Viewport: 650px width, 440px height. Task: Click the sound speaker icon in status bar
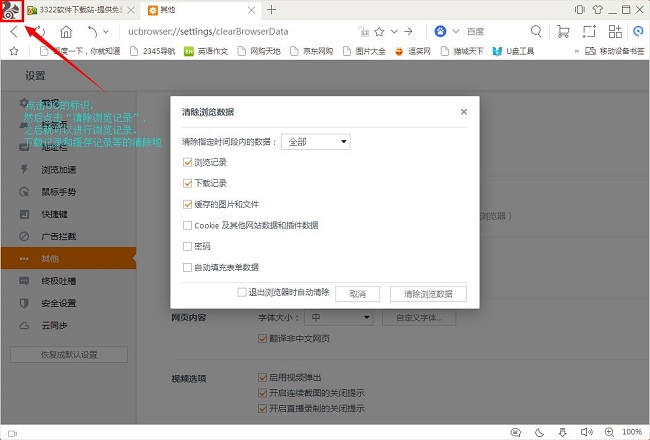tap(586, 432)
